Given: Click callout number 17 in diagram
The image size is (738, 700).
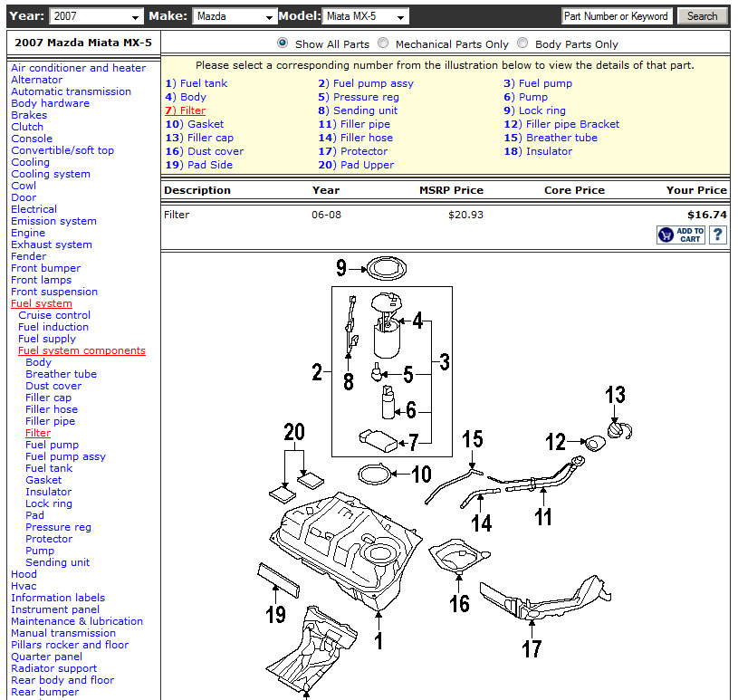Looking at the screenshot, I should (x=532, y=648).
